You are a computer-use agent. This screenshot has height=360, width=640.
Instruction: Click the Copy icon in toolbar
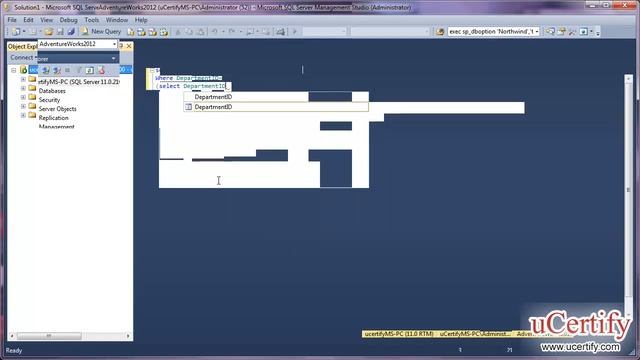tap(189, 31)
